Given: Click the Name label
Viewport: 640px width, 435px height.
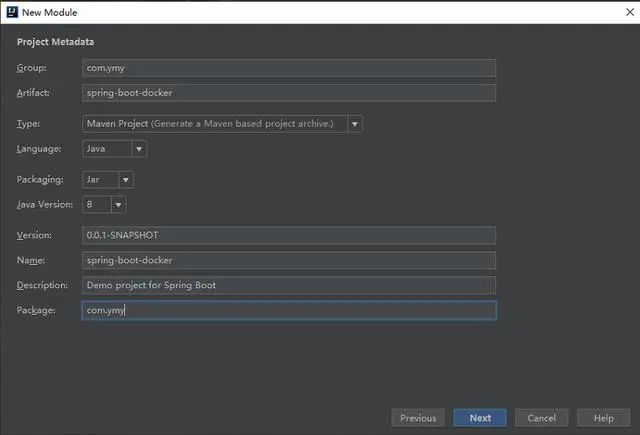Looking at the screenshot, I should tap(31, 260).
